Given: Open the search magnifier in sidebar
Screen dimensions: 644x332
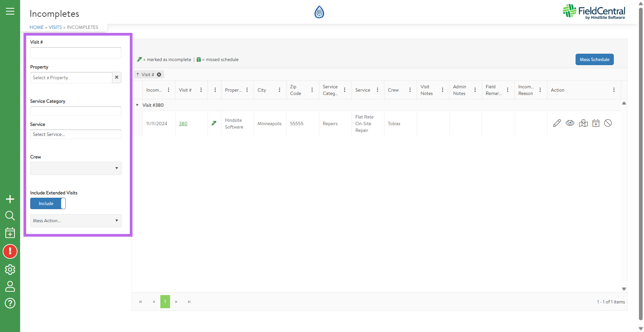Looking at the screenshot, I should (x=10, y=216).
